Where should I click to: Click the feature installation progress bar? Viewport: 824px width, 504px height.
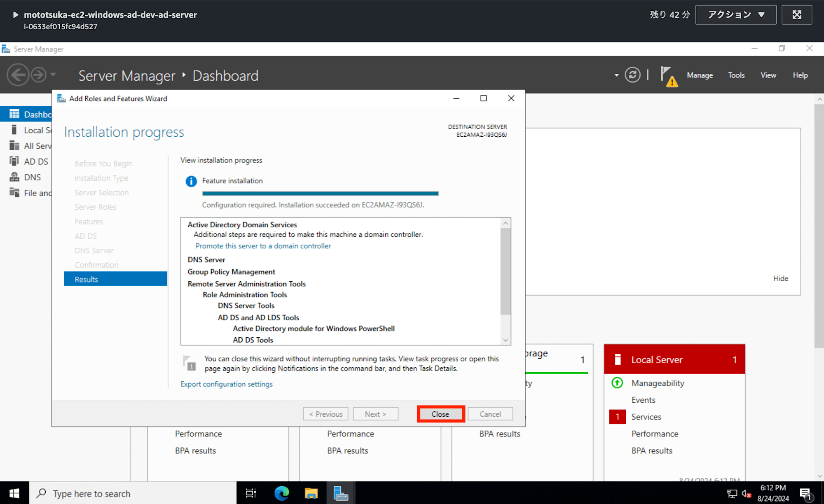coord(320,193)
